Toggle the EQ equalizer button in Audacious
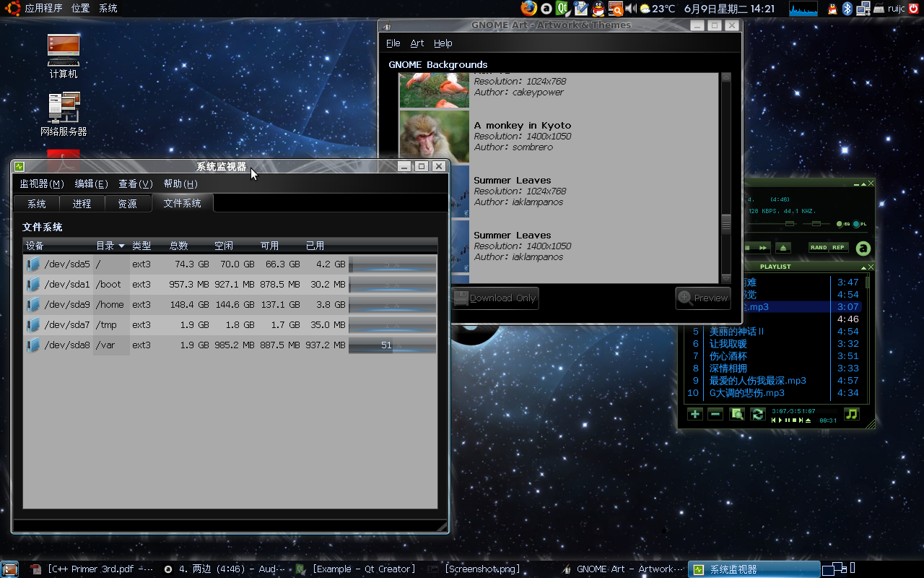 pos(843,224)
